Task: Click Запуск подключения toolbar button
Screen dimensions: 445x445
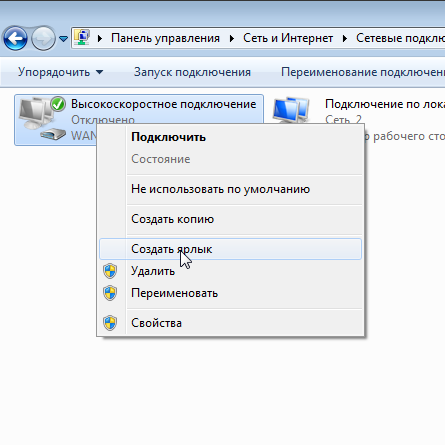Action: coord(192,72)
